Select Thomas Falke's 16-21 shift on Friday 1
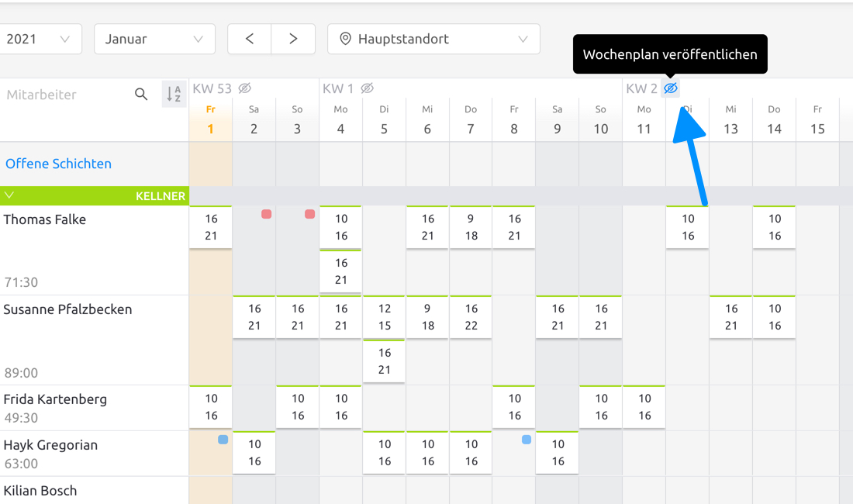Image resolution: width=853 pixels, height=504 pixels. 210,226
